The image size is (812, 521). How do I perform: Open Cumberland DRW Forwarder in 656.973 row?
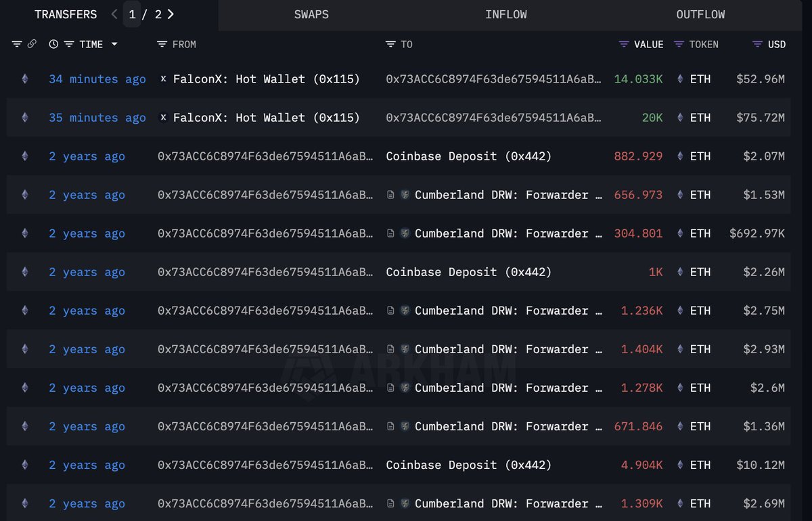[508, 195]
